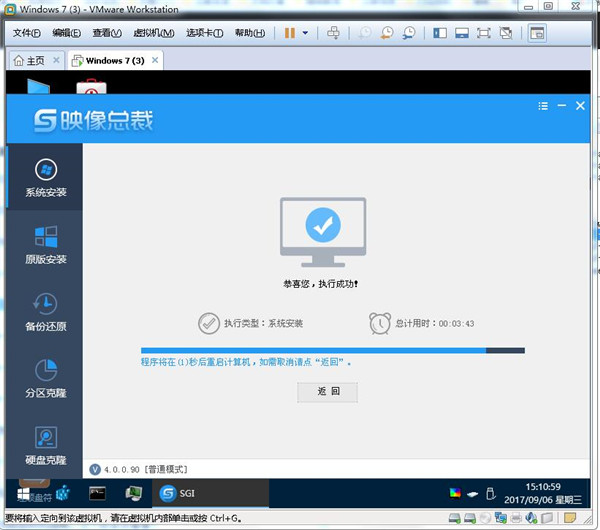Open the 映像总裁 list menu icon
The image size is (600, 530).
(543, 106)
